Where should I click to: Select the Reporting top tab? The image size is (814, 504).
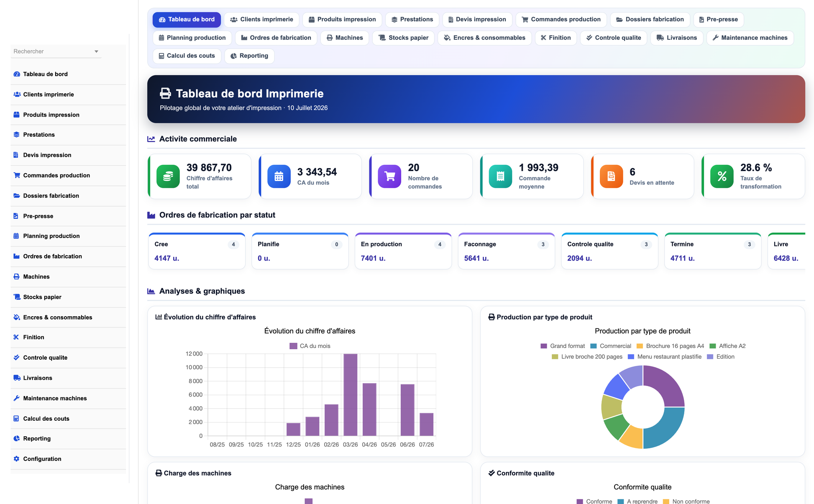[249, 56]
